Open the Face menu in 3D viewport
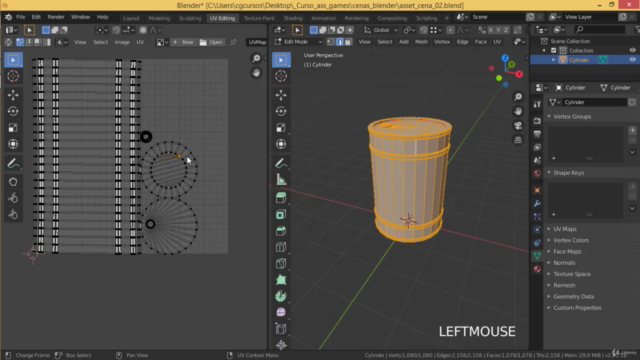 pyautogui.click(x=480, y=42)
